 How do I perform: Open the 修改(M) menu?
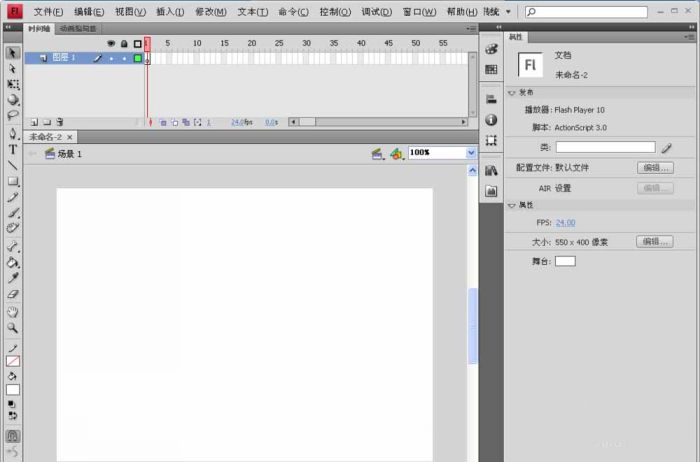(210, 12)
